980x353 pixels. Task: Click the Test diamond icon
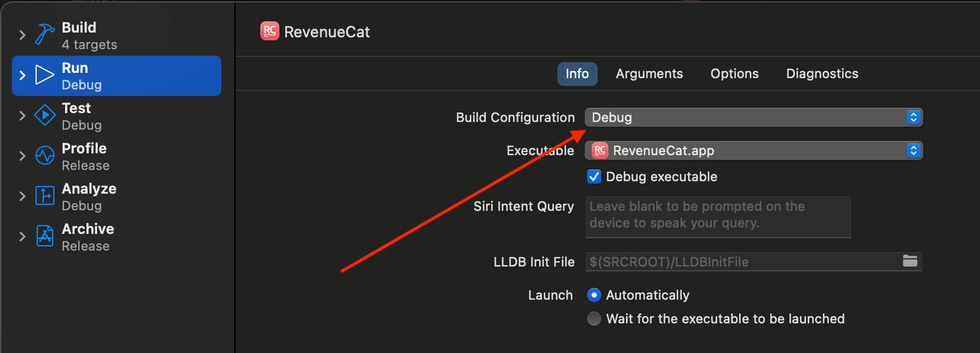(x=44, y=115)
